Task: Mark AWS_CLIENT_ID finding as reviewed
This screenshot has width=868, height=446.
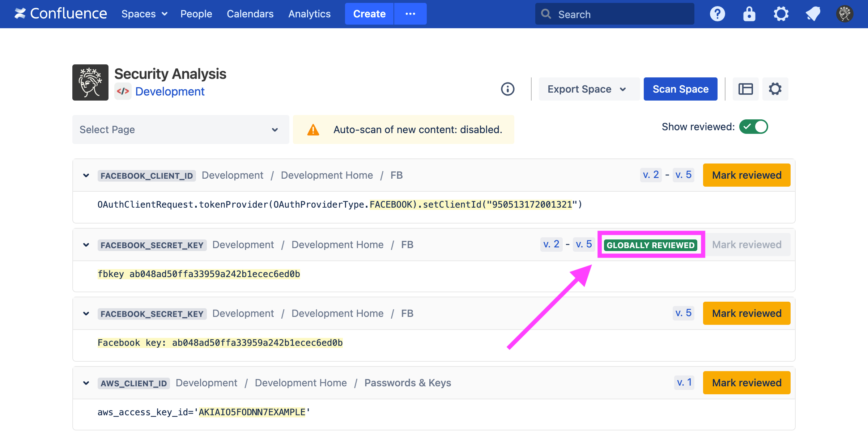Action: (746, 383)
